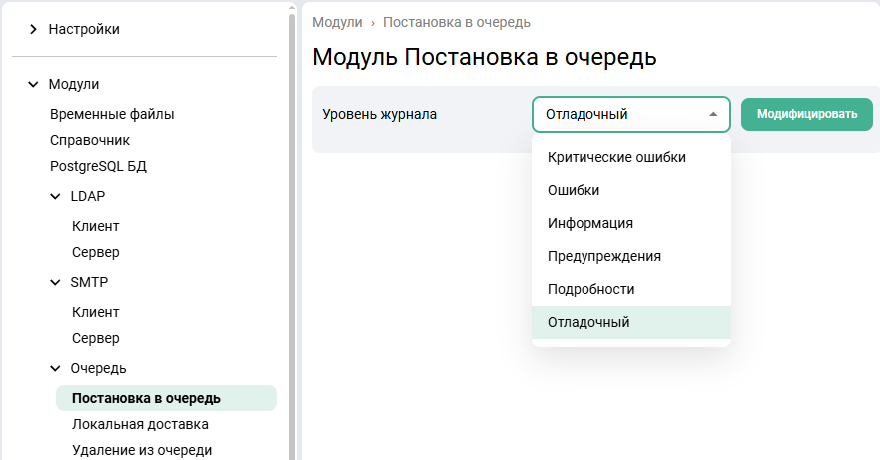The height and width of the screenshot is (460, 880).
Task: Open Временные файлы module
Action: click(112, 114)
